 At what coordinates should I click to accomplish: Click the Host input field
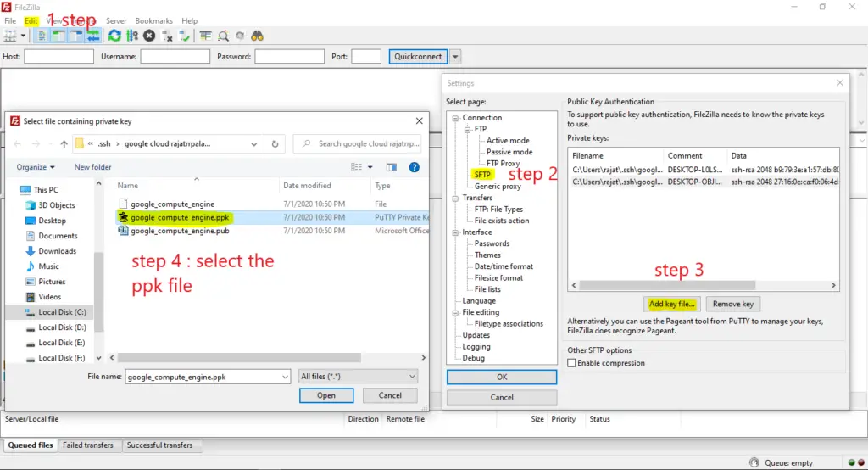58,57
